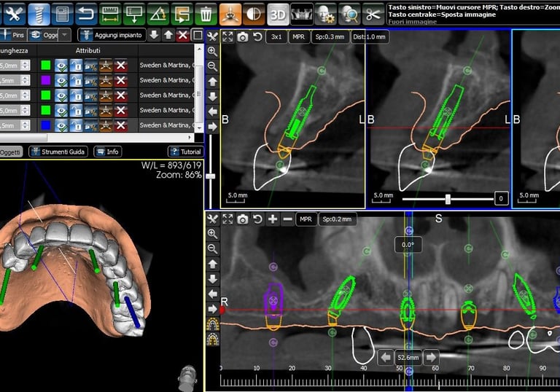This screenshot has width=560, height=392.
Task: Click the length stepper of the purple implant
Action: [25, 80]
